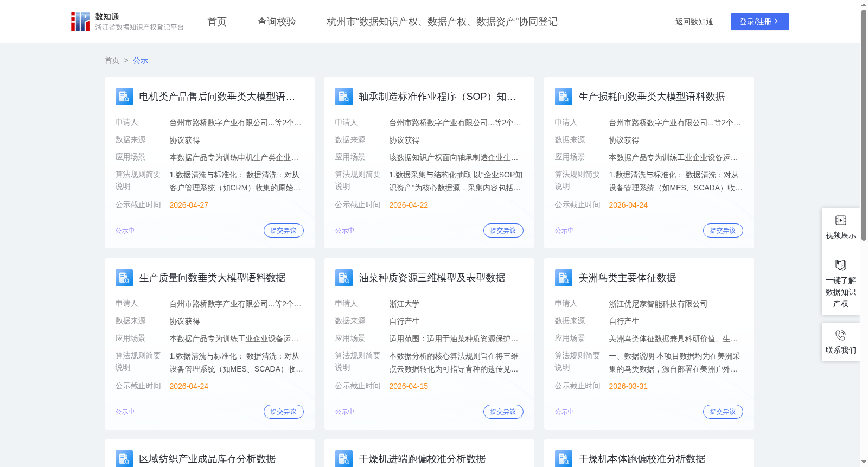Open the 首页 navigation menu item

tap(217, 22)
